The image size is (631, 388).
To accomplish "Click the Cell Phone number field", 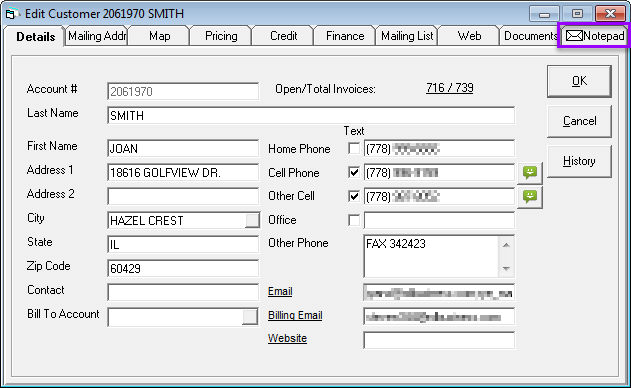I will pos(439,173).
